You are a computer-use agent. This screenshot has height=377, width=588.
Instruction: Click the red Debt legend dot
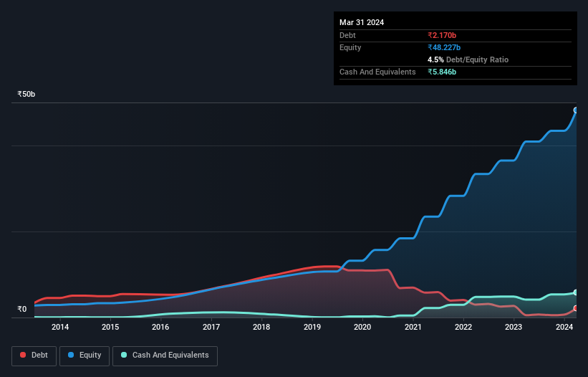[23, 355]
